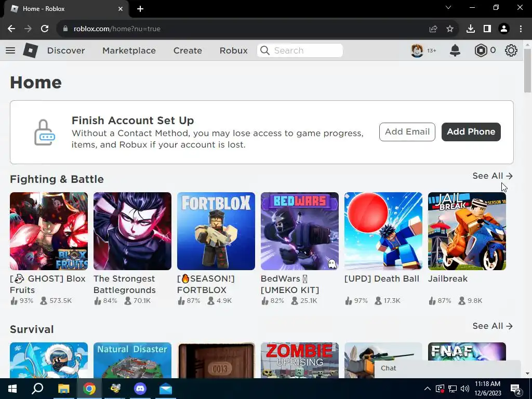This screenshot has height=399, width=532.
Task: Open The Strongest Battlegrounds thumbnail
Action: 132,231
